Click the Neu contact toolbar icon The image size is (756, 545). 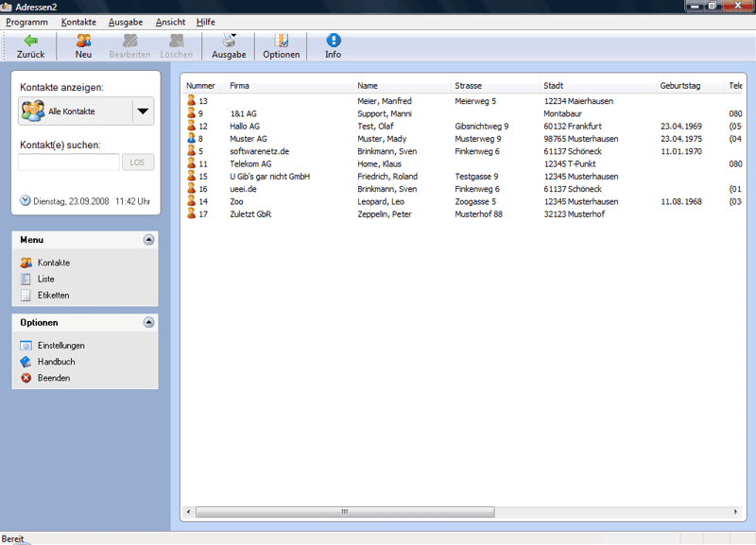point(83,41)
